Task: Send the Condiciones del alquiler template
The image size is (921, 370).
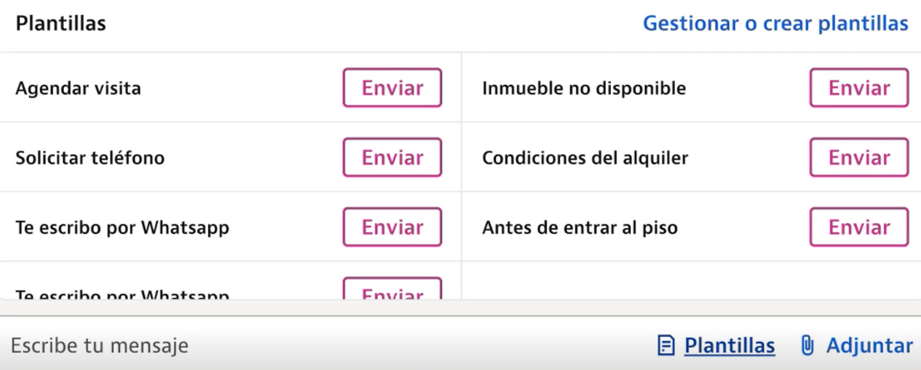Action: [x=859, y=157]
